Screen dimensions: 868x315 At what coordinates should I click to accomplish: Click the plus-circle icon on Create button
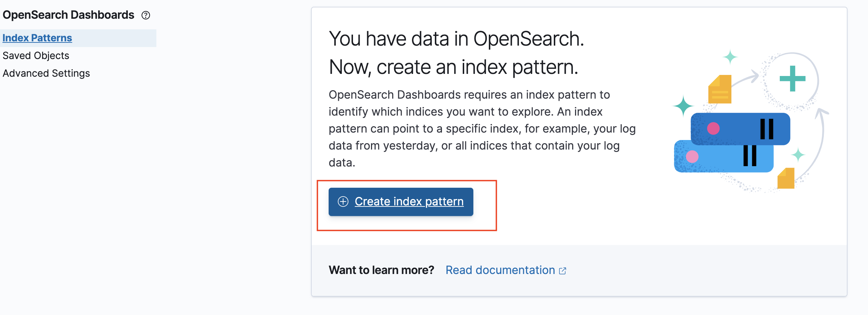tap(343, 202)
